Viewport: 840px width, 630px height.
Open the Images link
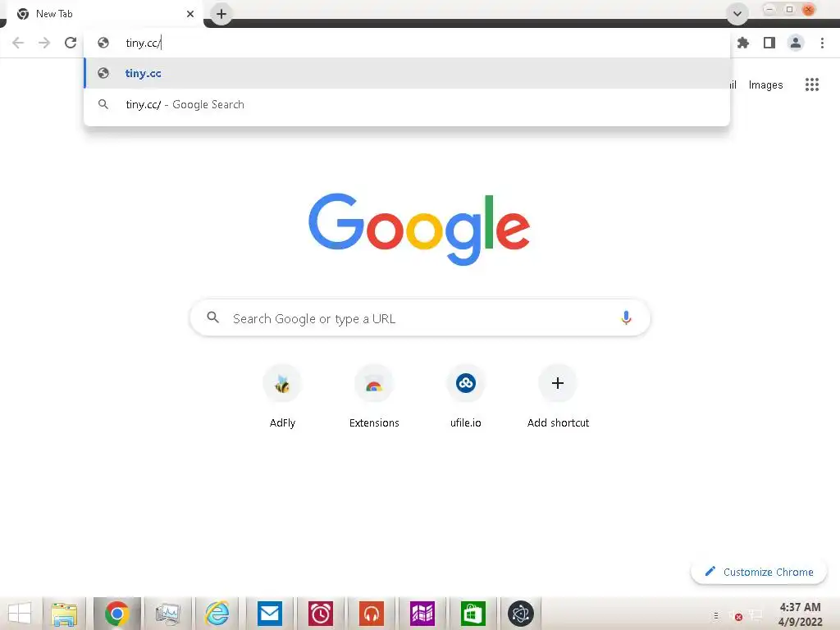(765, 85)
